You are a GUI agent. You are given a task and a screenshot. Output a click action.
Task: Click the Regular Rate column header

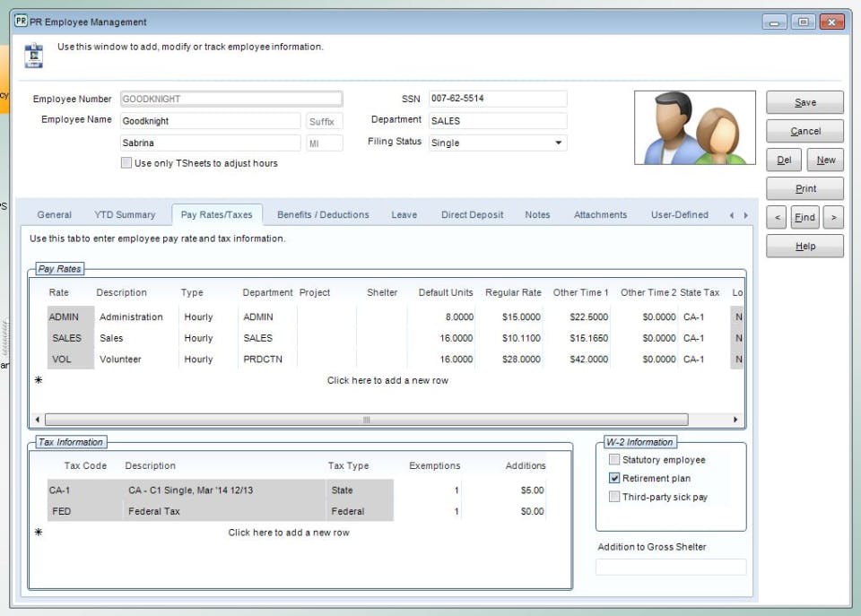[513, 292]
